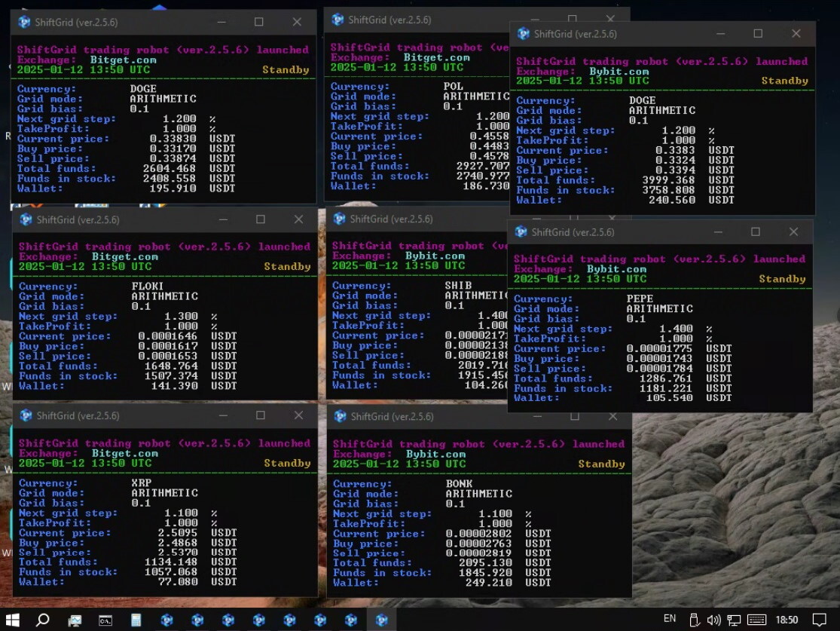The height and width of the screenshot is (631, 840).
Task: Click the wallet value 195.910
Action: (x=173, y=188)
